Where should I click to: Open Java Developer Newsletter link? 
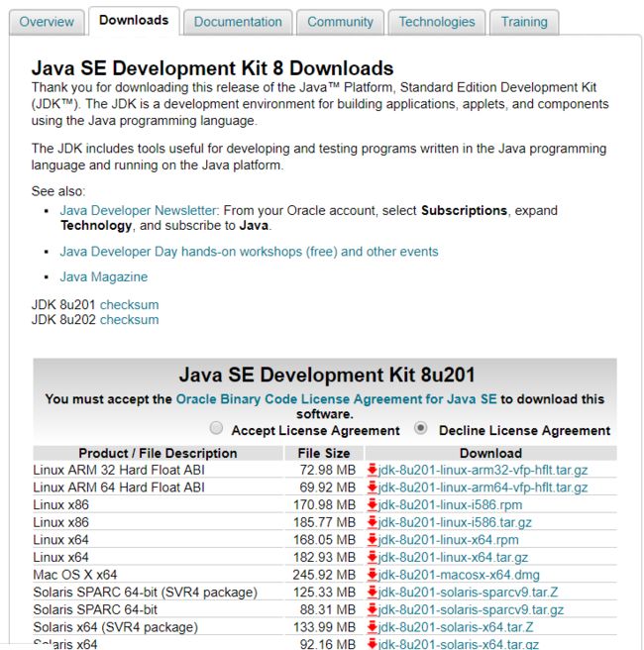[x=139, y=211]
